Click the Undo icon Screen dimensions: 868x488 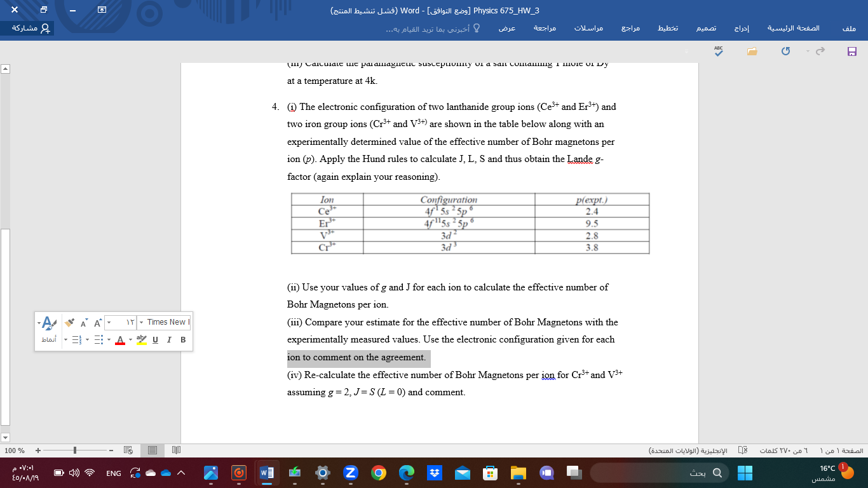pos(785,51)
